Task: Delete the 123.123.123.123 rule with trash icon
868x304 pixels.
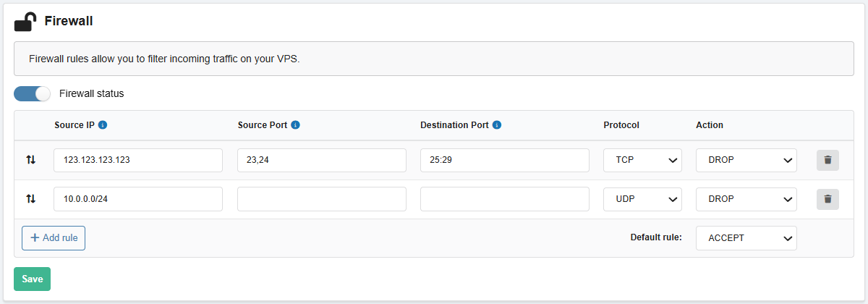Action: pyautogui.click(x=827, y=160)
